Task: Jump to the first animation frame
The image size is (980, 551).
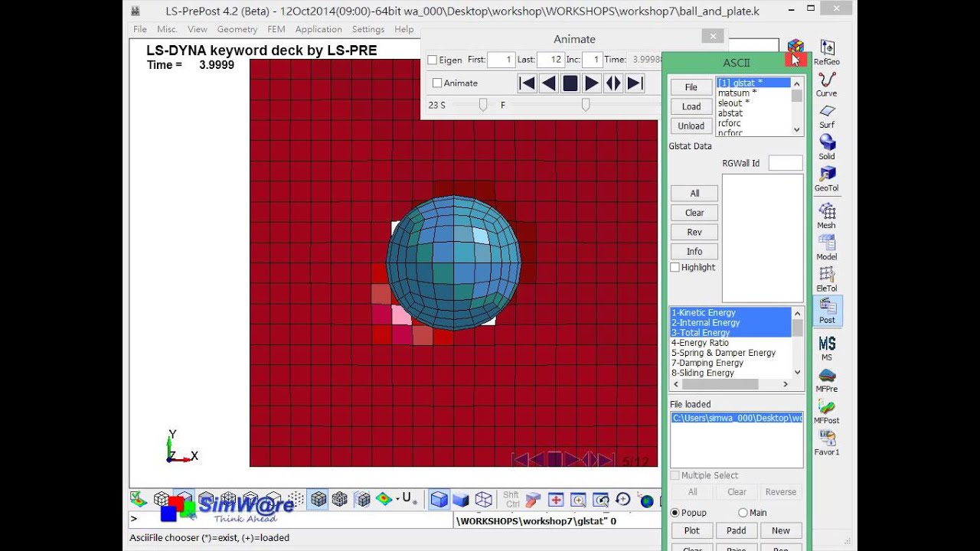Action: (x=527, y=83)
